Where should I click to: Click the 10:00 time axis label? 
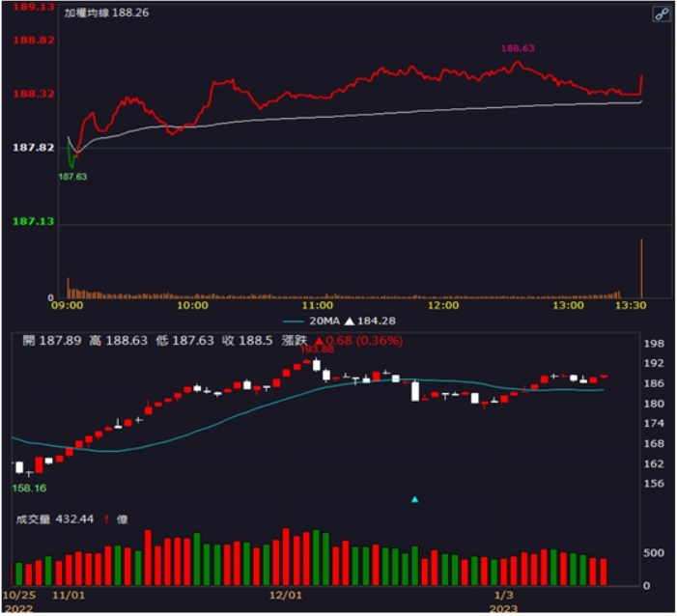192,306
